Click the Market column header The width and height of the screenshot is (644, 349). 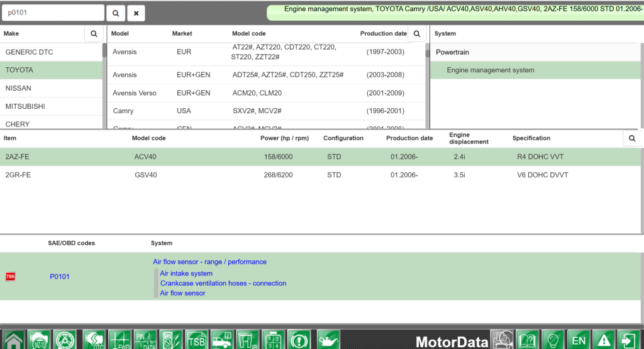(x=182, y=34)
